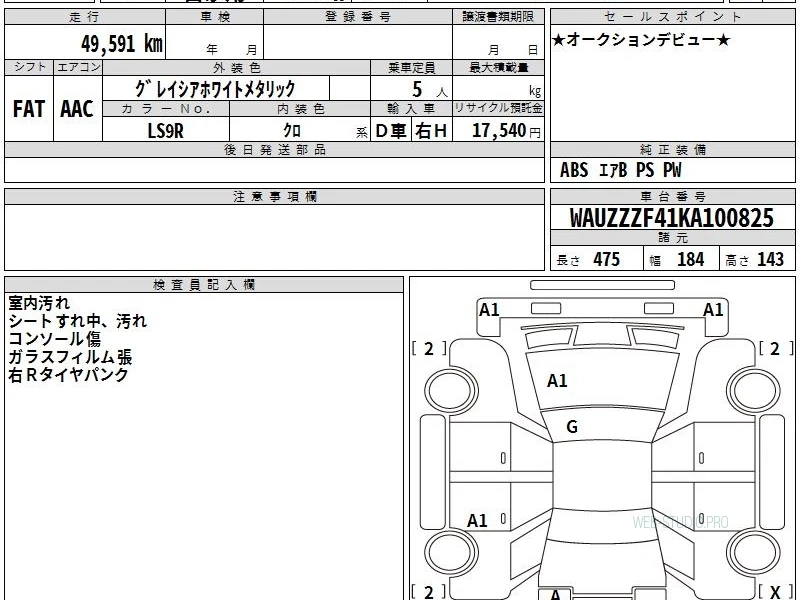Click the A1 mark on the hood
800x600 pixels.
557,381
